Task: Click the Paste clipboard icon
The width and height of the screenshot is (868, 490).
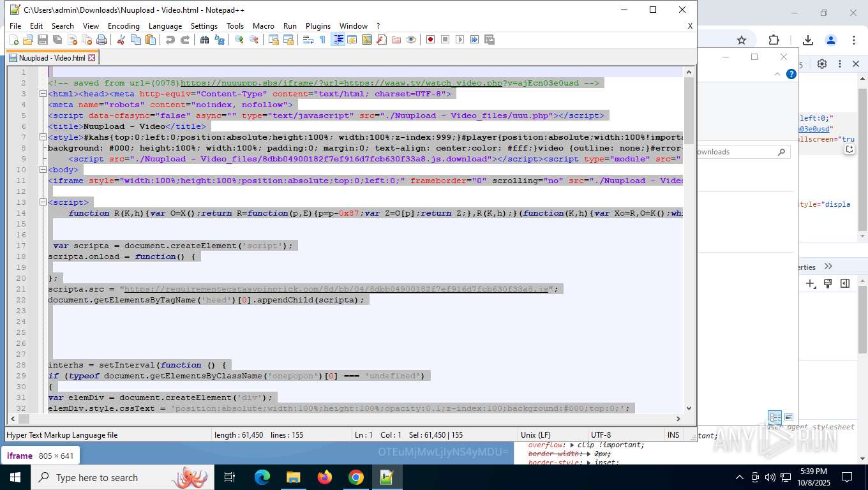Action: (150, 40)
